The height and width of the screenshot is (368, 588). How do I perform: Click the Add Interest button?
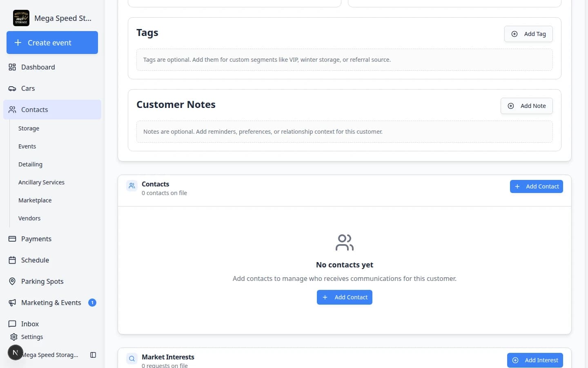pos(535,360)
